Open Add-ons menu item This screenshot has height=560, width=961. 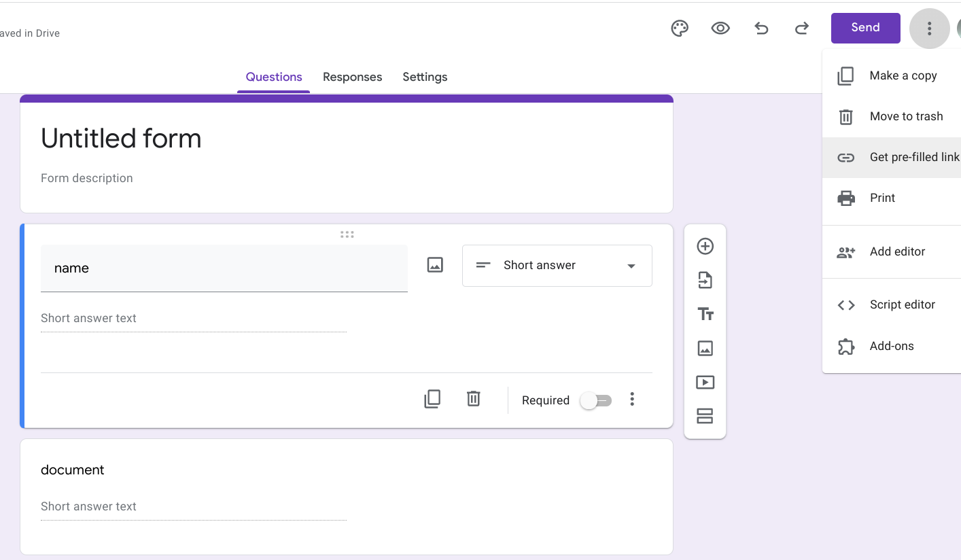892,346
